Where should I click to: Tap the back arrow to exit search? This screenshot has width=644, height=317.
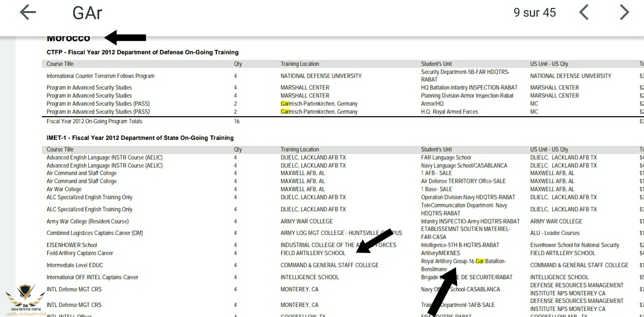click(x=28, y=13)
